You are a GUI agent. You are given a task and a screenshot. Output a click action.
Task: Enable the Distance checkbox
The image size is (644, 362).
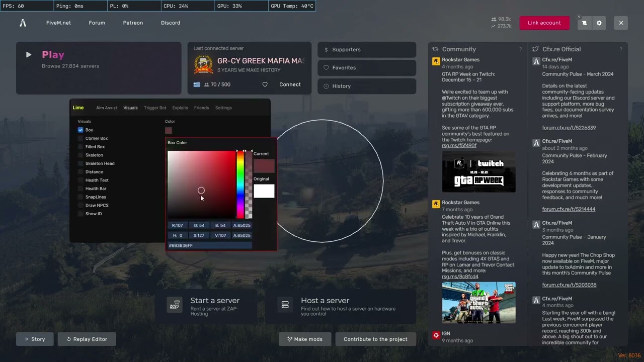80,172
